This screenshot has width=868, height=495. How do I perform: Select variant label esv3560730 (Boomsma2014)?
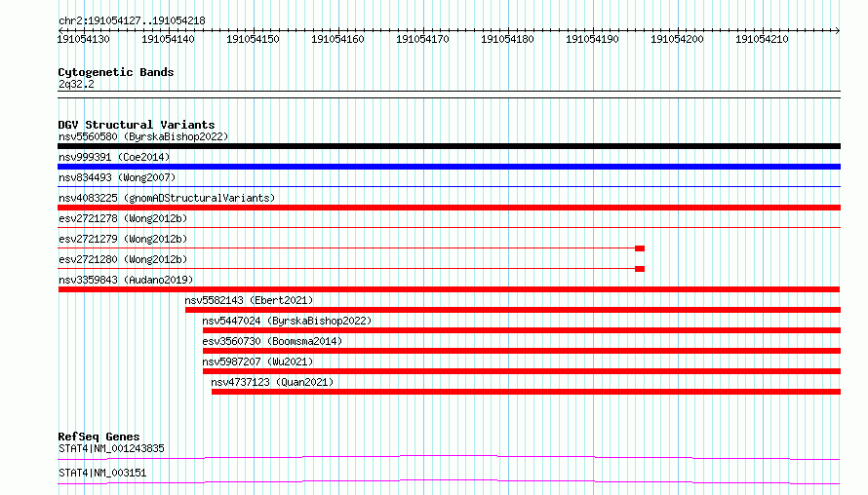pyautogui.click(x=272, y=341)
